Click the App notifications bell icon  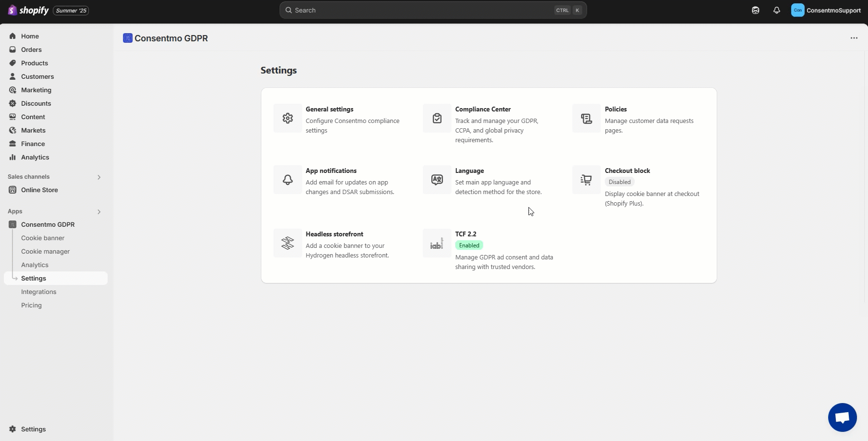[x=288, y=180]
